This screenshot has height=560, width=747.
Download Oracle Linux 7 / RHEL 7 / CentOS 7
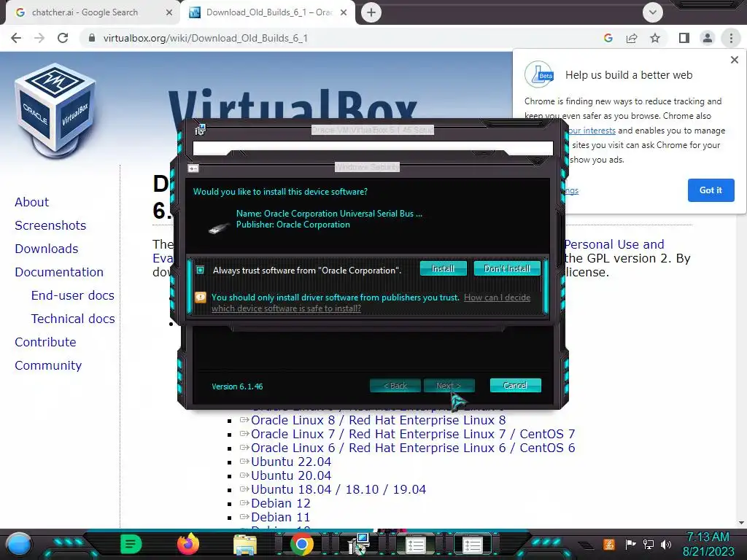pos(413,434)
